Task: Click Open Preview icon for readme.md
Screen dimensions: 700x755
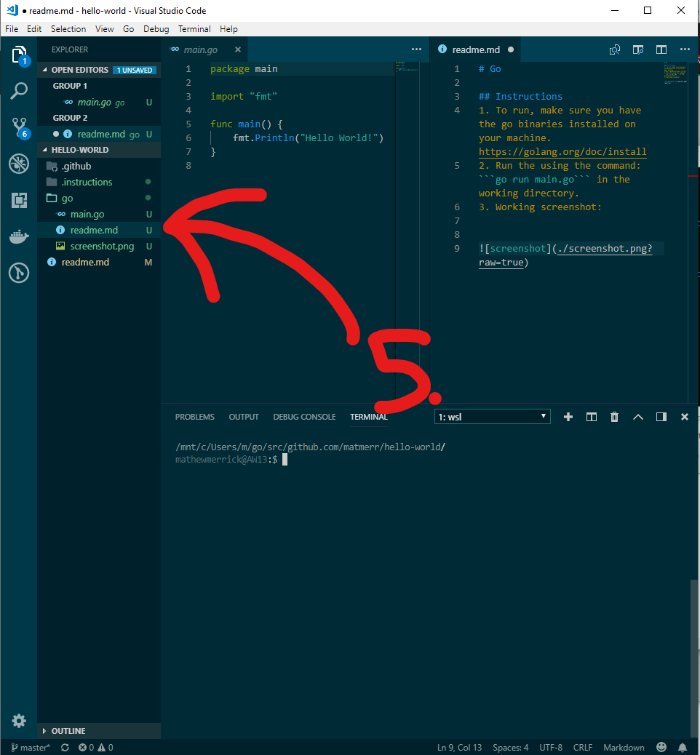Action: coord(615,49)
